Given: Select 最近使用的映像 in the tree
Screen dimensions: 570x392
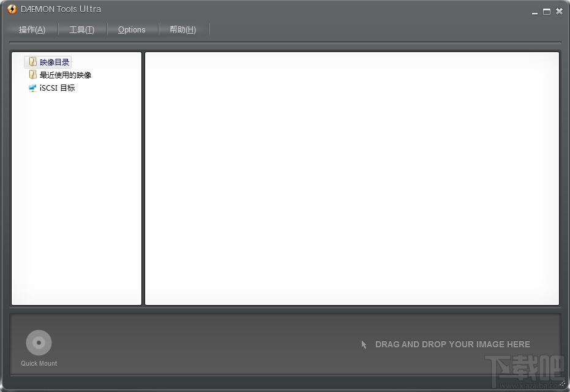Looking at the screenshot, I should (x=66, y=75).
